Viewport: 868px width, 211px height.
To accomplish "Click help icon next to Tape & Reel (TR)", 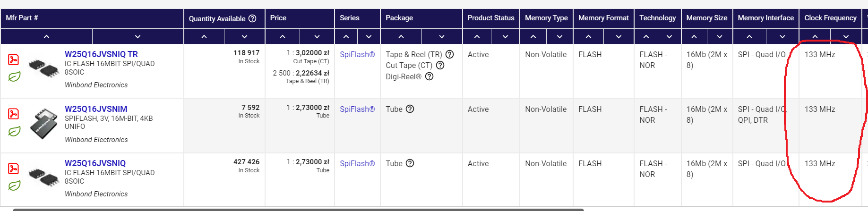I will click(x=449, y=54).
